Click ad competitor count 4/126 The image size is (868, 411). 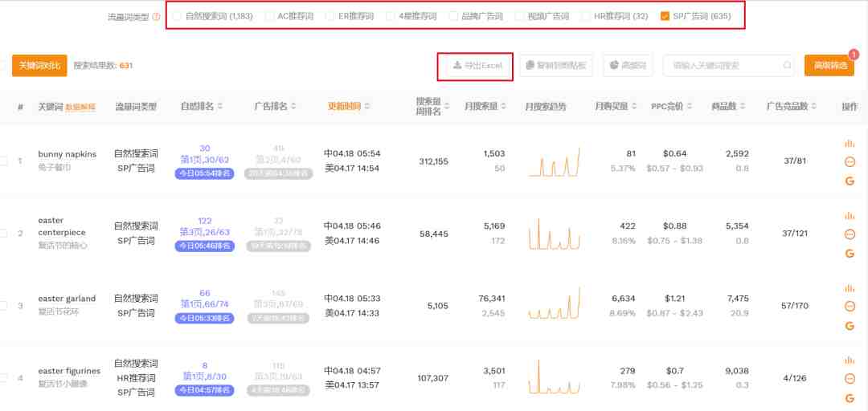tap(794, 378)
